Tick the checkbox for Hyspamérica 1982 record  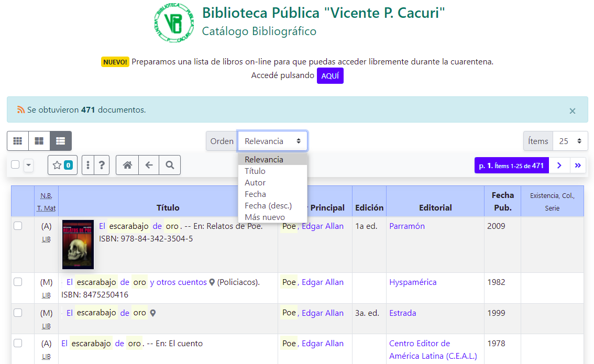18,282
